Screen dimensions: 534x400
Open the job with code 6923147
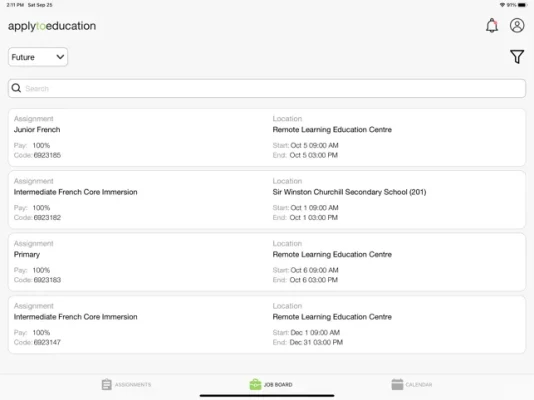point(267,324)
